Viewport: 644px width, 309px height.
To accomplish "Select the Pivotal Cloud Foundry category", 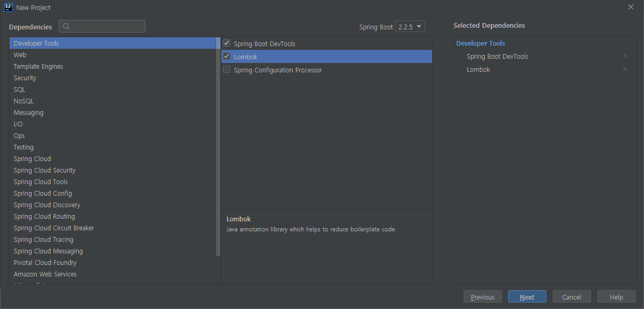I will (x=113, y=262).
